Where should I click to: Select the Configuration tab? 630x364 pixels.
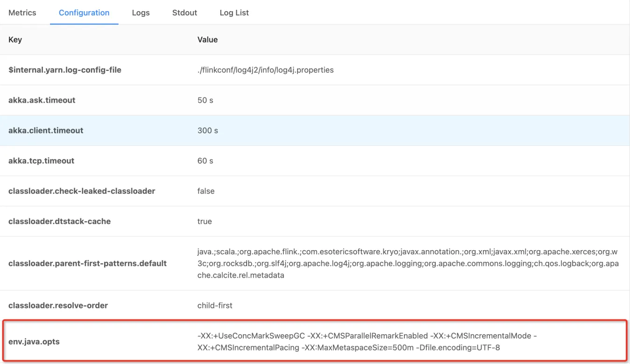point(84,13)
